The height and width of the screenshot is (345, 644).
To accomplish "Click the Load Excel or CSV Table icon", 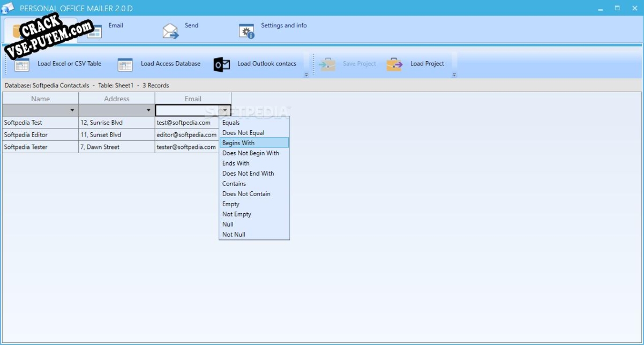I will pos(22,64).
